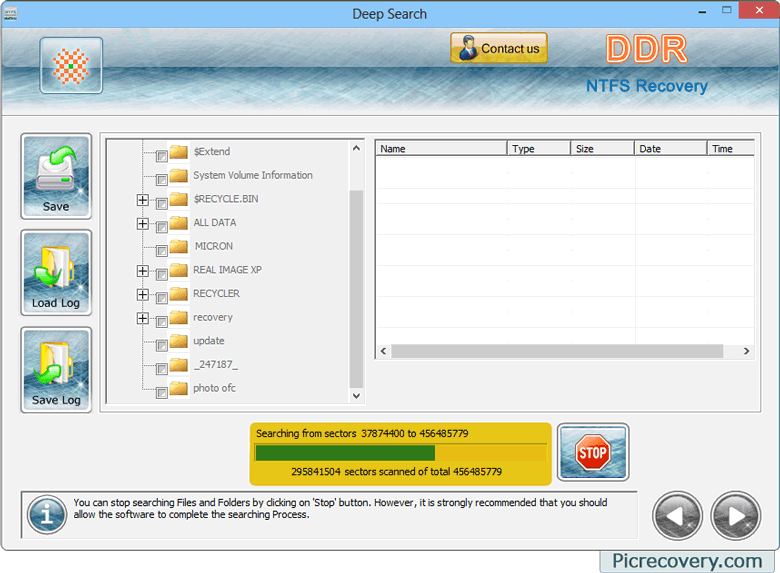Select the update folder label
The width and height of the screenshot is (780, 573).
click(x=209, y=341)
